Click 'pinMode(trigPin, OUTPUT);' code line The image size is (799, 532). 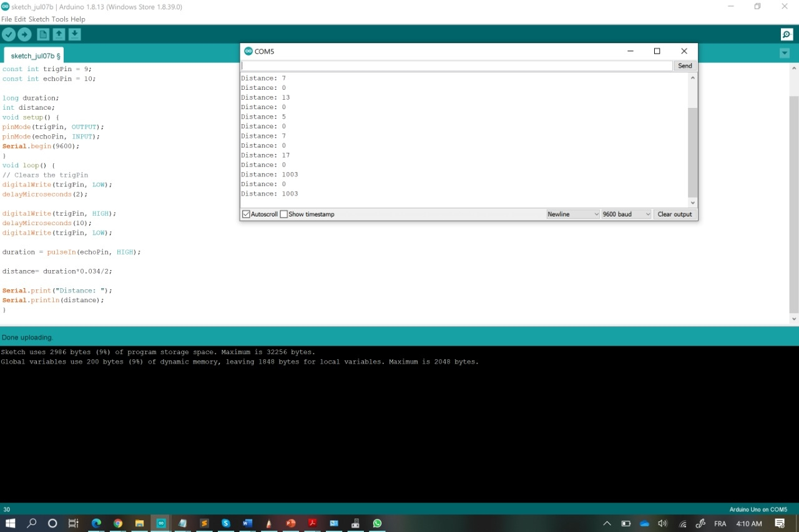[53, 127]
